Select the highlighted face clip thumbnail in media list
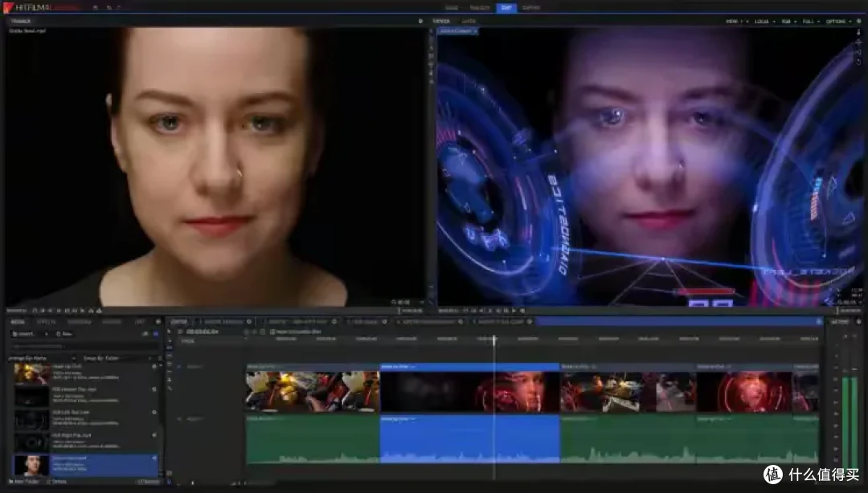 point(31,466)
